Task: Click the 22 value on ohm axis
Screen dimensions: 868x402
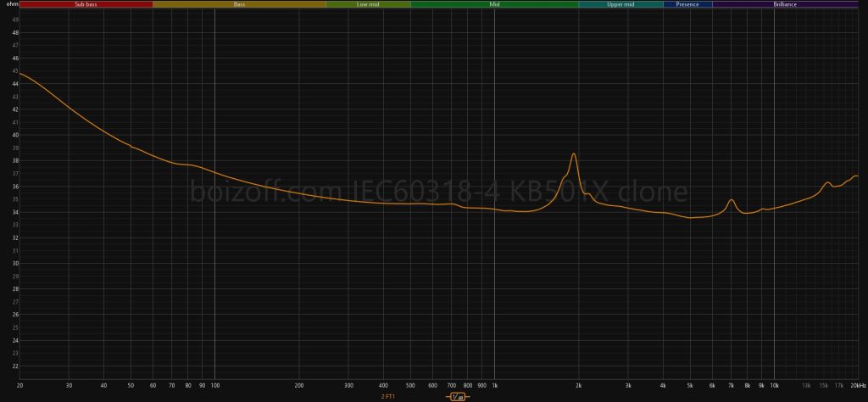Action: 15,366
